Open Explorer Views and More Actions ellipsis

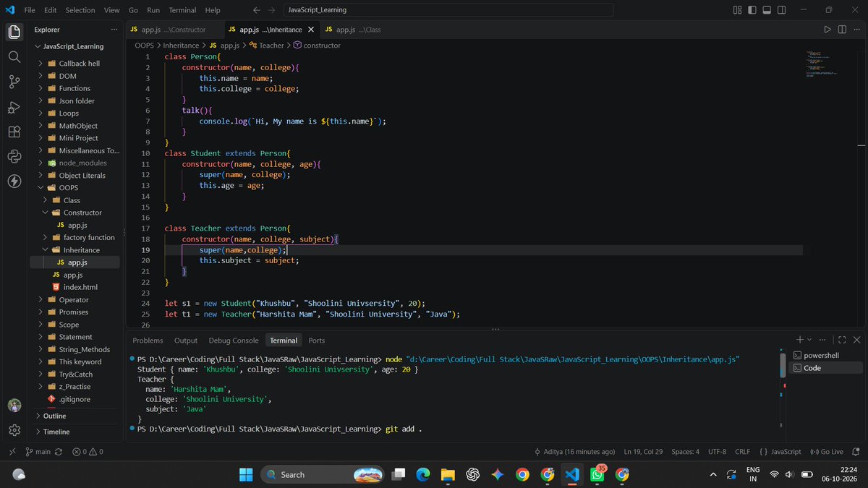click(x=114, y=30)
